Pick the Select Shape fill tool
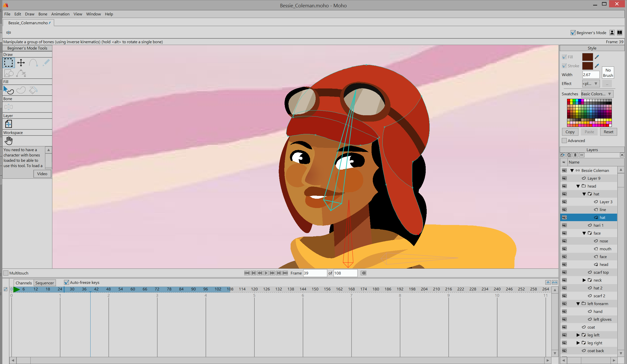 [x=9, y=90]
